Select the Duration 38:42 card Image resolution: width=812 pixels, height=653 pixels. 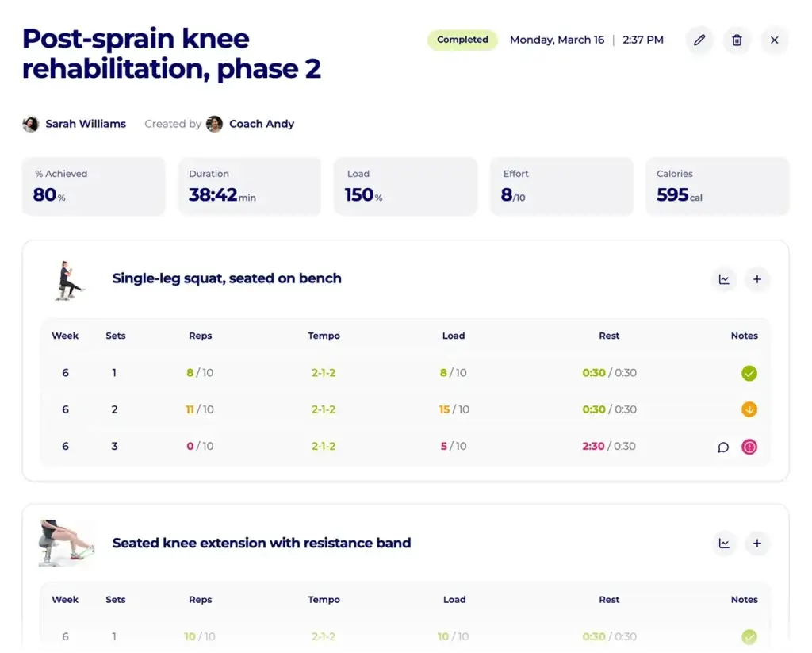click(x=250, y=186)
